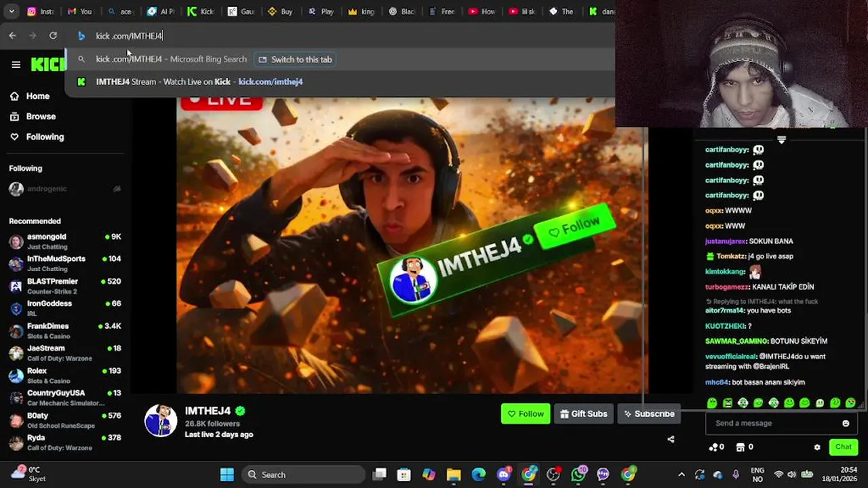Click the angry square green emote

click(728, 403)
